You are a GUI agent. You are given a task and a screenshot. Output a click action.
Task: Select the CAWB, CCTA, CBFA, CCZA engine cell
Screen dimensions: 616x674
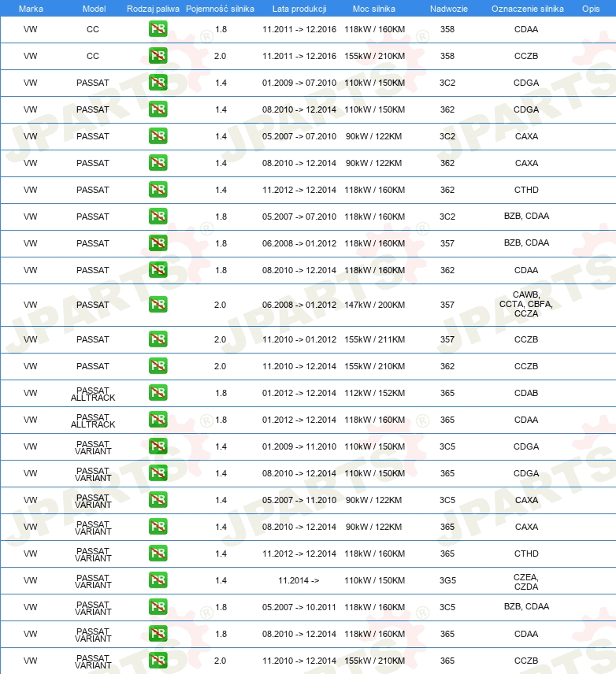(526, 304)
